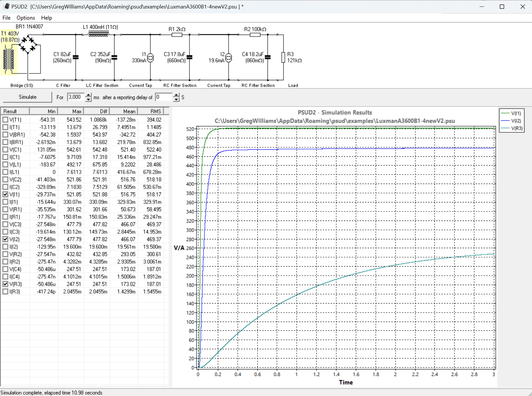This screenshot has width=532, height=396.
Task: Select the C2 352uF capacitor symbol
Action: pos(114,57)
